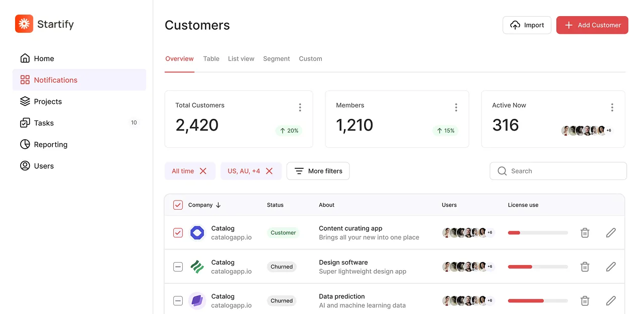The height and width of the screenshot is (314, 644).
Task: Delete the Design software row
Action: click(x=585, y=267)
